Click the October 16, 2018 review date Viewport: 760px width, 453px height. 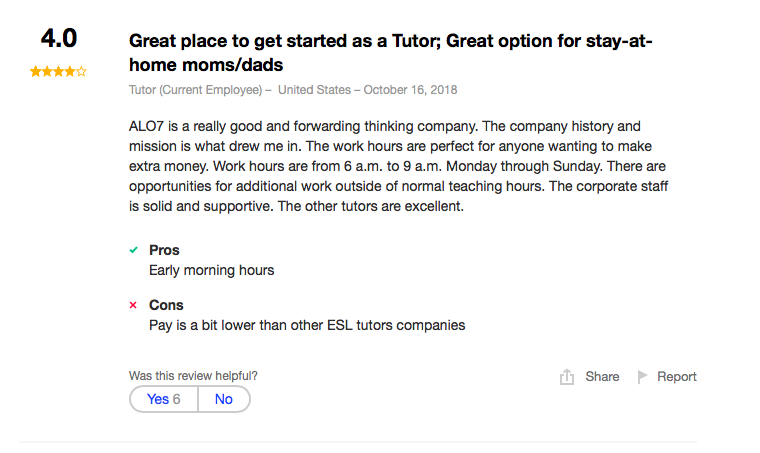(x=410, y=90)
